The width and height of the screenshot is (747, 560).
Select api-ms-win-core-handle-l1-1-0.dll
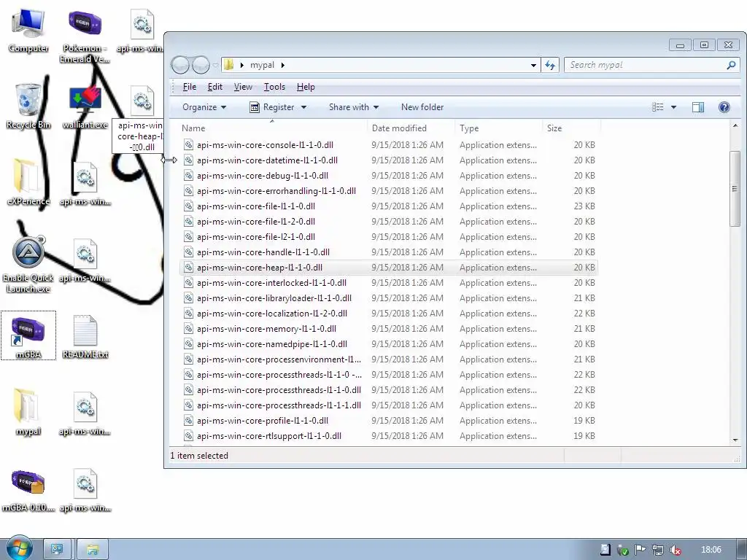pyautogui.click(x=389, y=252)
